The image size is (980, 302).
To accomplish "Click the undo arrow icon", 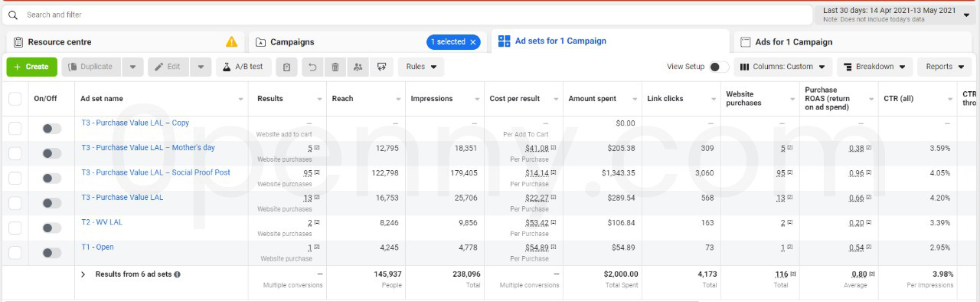I will (x=312, y=67).
